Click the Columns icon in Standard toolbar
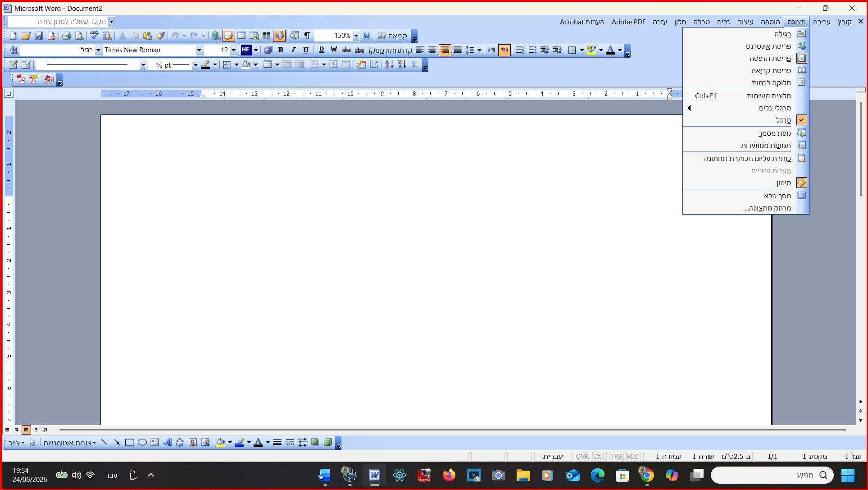Image resolution: width=868 pixels, height=490 pixels. coord(267,36)
